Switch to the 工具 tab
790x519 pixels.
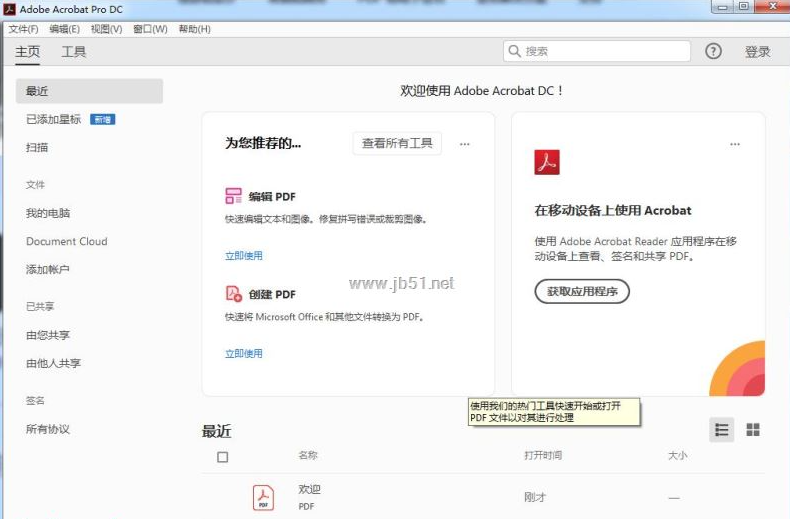click(x=74, y=52)
